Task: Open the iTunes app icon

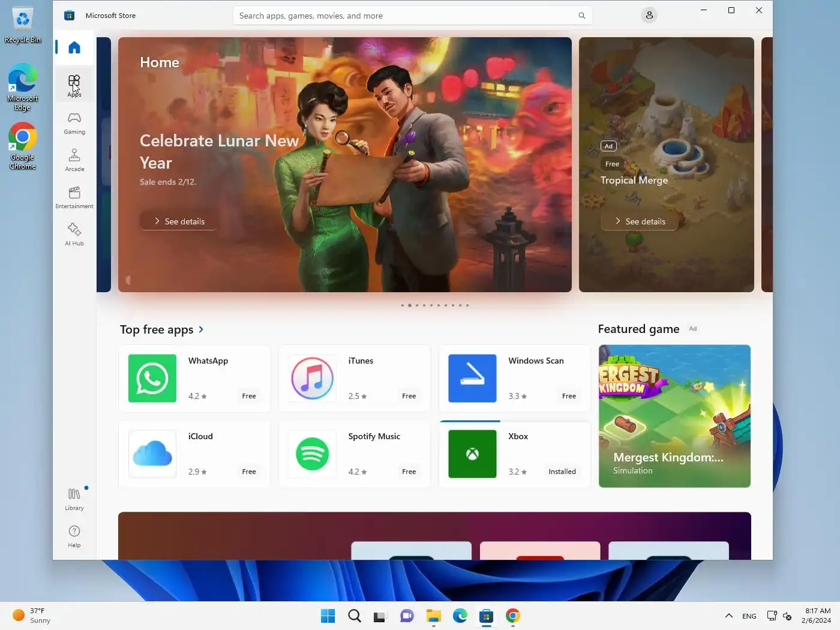Action: click(313, 378)
